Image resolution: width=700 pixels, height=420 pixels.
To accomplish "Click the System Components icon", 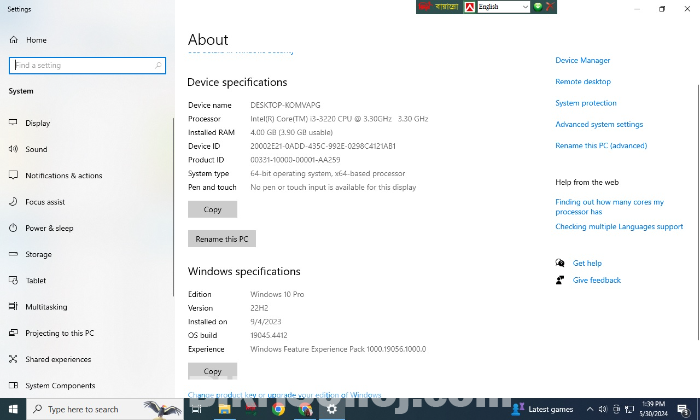I will pyautogui.click(x=13, y=385).
